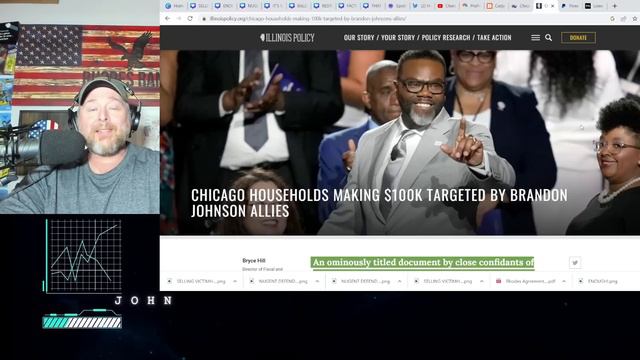Open author Bryce Hill's link

click(x=253, y=260)
